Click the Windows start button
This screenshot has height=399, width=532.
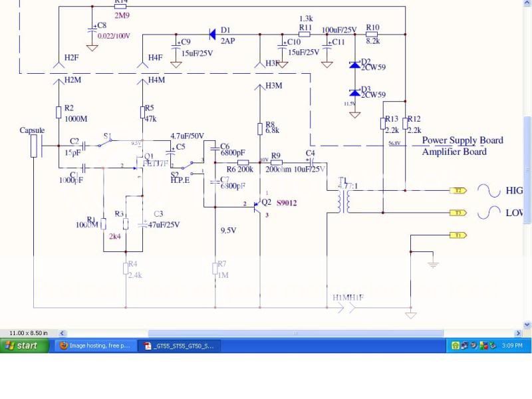click(x=24, y=346)
